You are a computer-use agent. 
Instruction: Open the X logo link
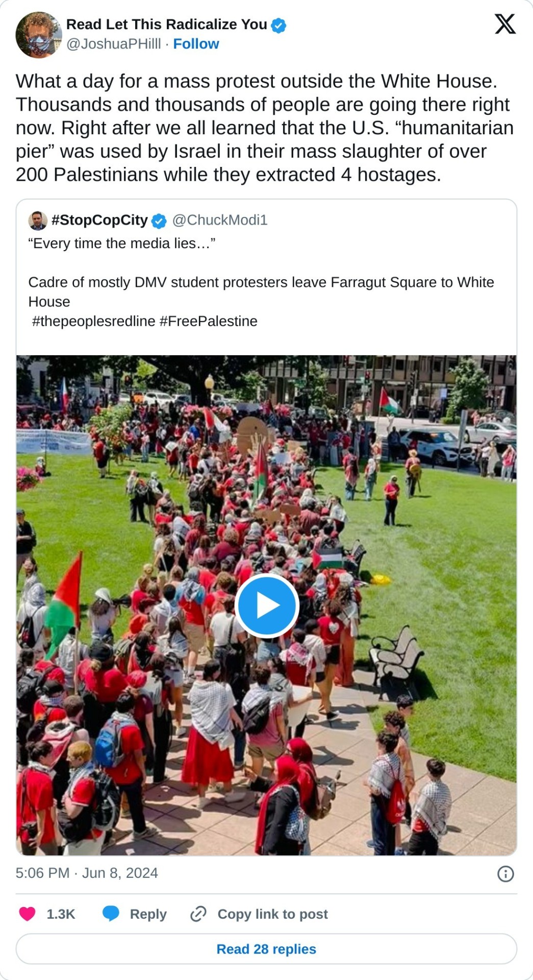pos(505,24)
